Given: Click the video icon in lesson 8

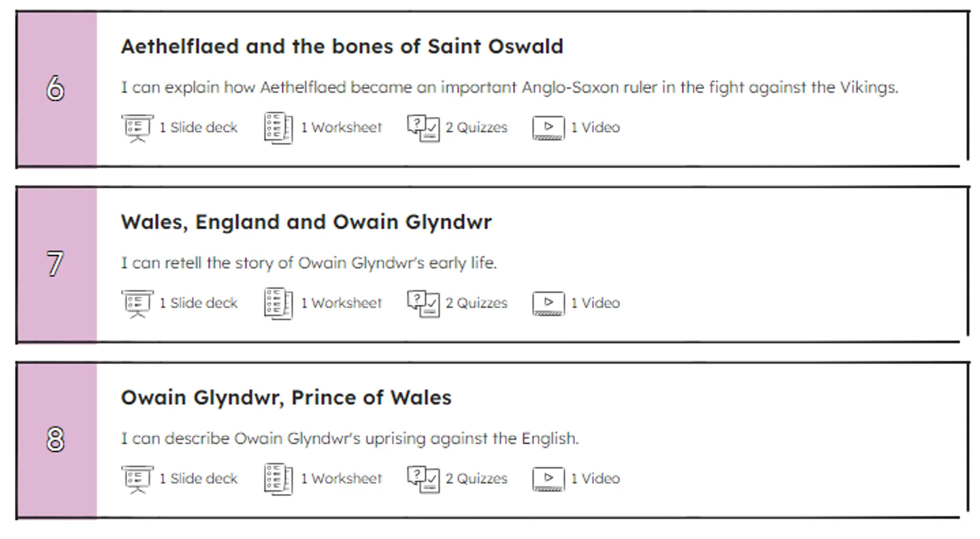Looking at the screenshot, I should pos(548,479).
